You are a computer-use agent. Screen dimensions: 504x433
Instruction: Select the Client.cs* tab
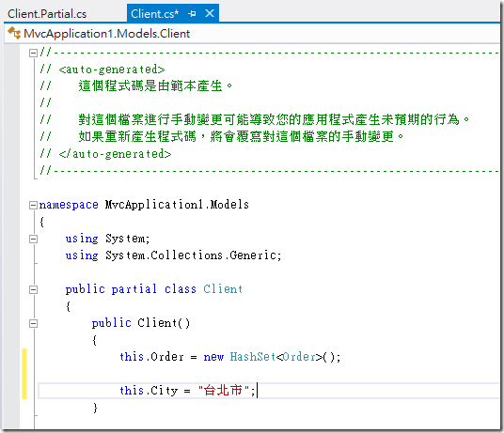coord(154,14)
